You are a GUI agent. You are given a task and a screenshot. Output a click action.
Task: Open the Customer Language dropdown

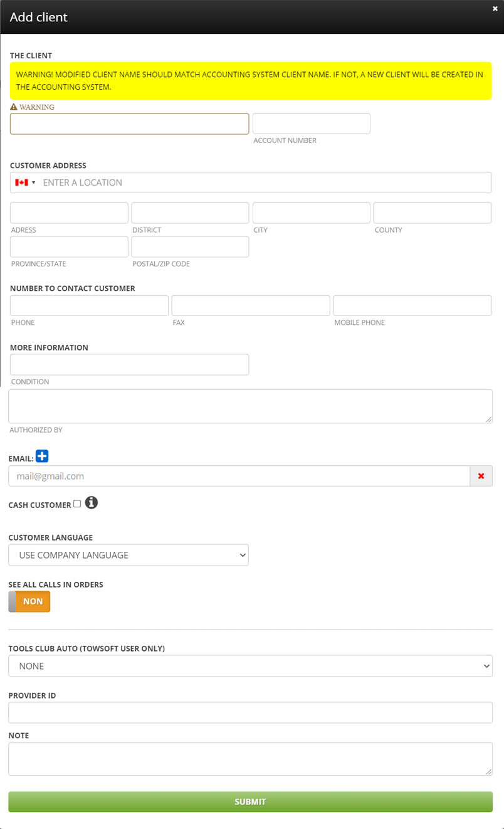129,555
